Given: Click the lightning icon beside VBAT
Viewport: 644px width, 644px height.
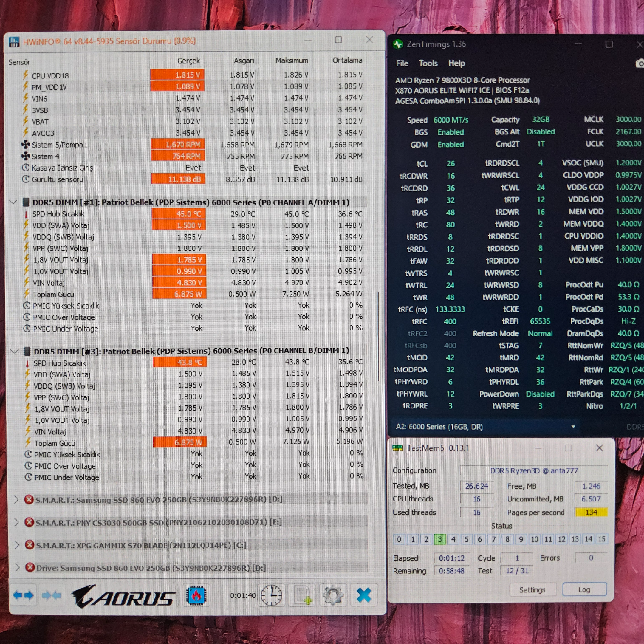Looking at the screenshot, I should 25,121.
